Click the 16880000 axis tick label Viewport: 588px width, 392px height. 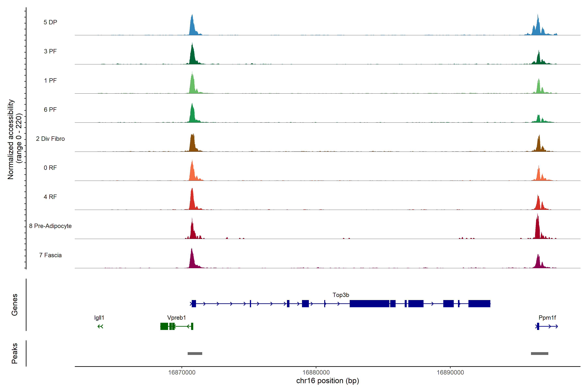click(316, 372)
